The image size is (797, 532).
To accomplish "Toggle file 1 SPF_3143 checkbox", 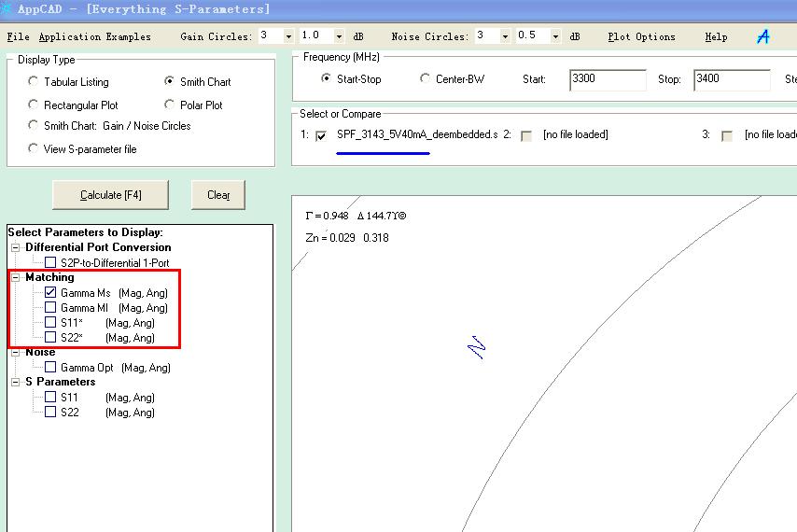I will 321,135.
